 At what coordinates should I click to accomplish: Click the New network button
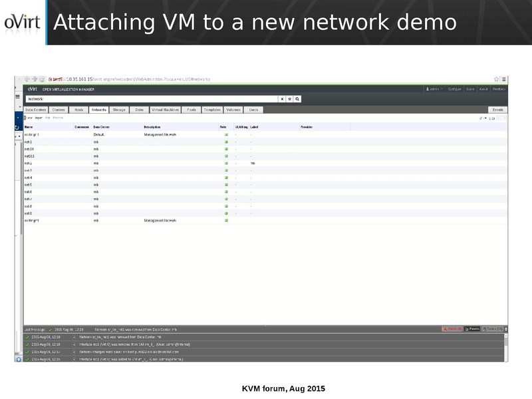point(29,118)
